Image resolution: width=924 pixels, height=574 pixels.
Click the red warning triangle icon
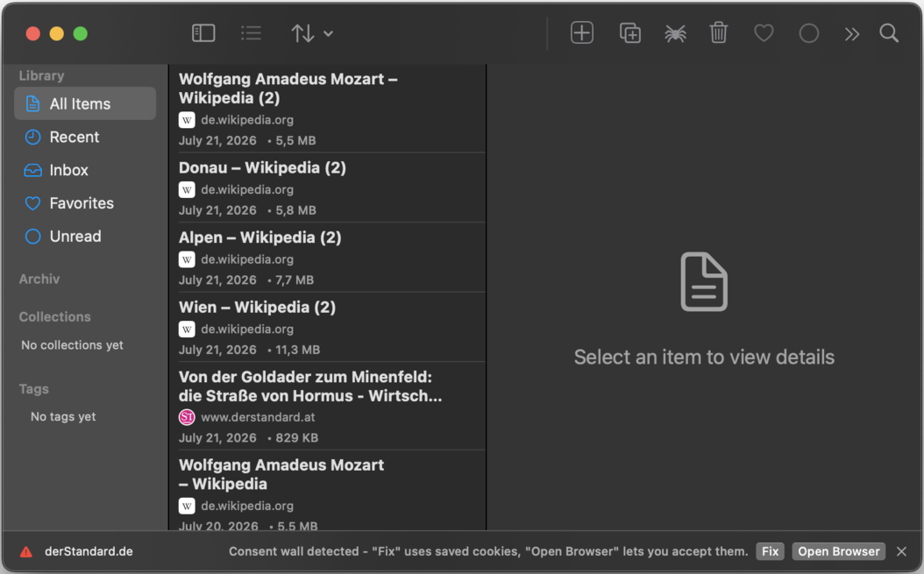[26, 552]
